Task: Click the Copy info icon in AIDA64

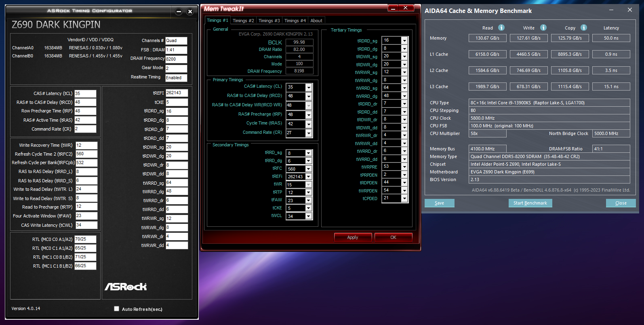Action: [x=584, y=27]
